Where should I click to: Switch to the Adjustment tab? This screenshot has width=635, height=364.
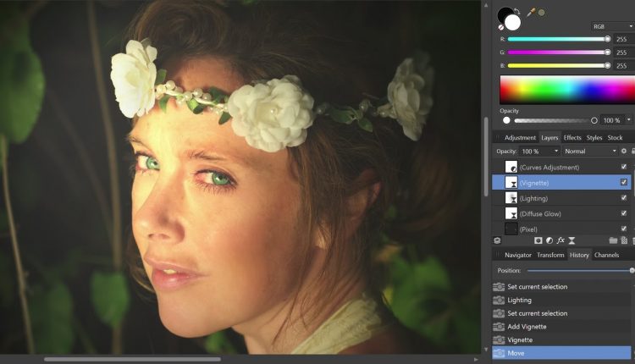coord(520,138)
